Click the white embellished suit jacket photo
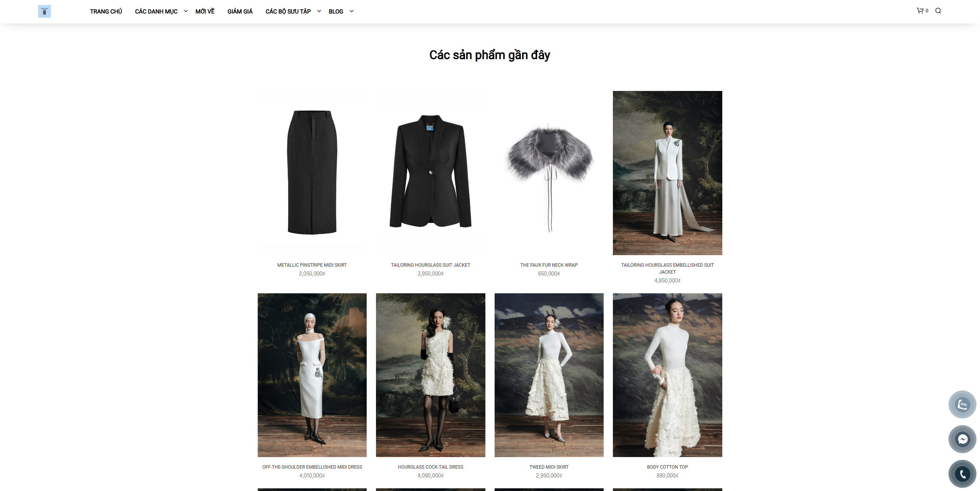 [x=667, y=173]
